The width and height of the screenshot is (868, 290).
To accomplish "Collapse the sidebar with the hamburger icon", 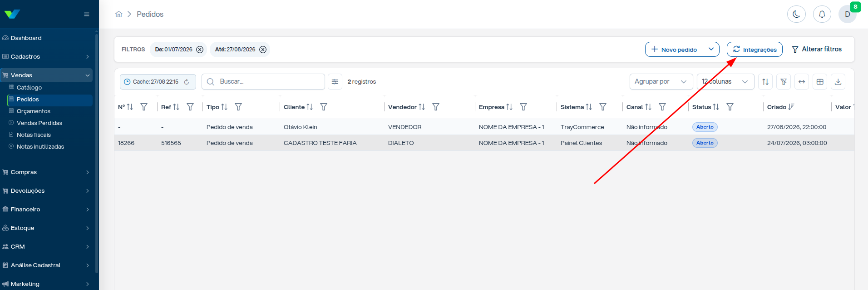I will click(86, 14).
